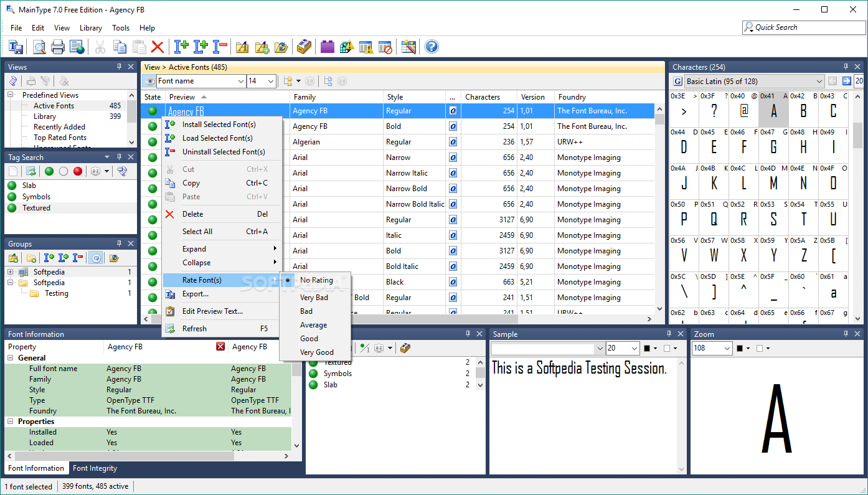The image size is (868, 495).
Task: Click the G icon in Characters panel
Action: 677,81
